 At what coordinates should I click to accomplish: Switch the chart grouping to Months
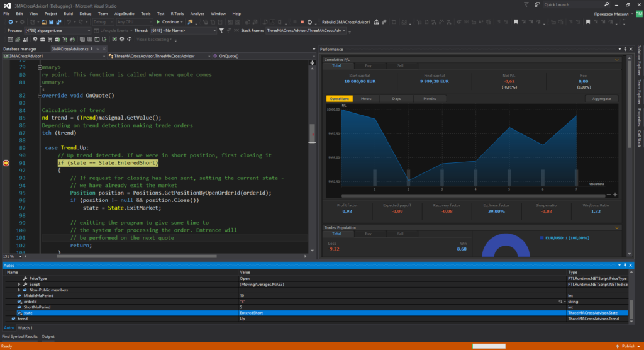tap(430, 99)
